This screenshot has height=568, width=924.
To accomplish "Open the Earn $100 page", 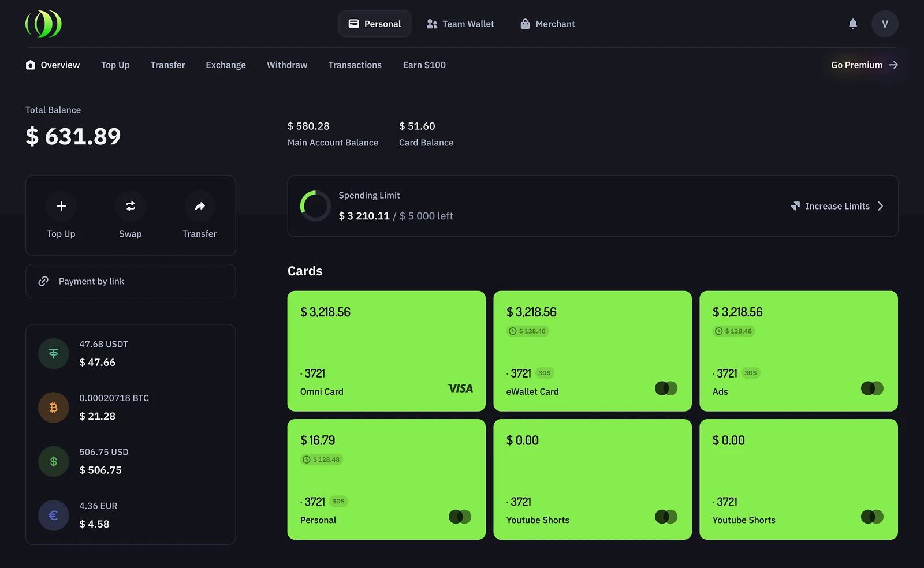I will point(424,65).
